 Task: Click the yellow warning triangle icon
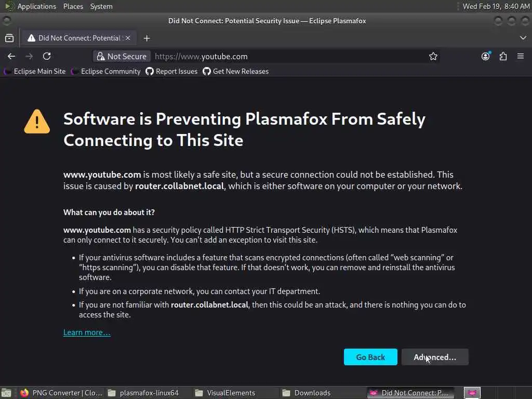[37, 122]
